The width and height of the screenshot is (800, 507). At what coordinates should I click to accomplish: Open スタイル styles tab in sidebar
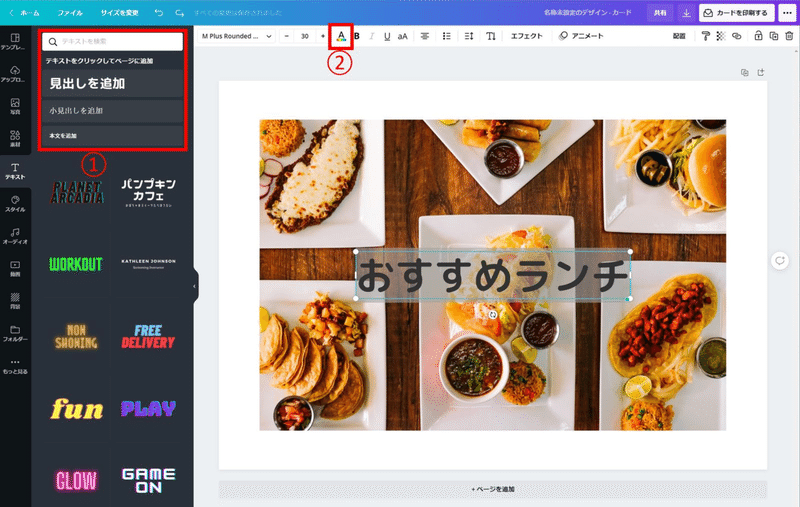click(15, 204)
